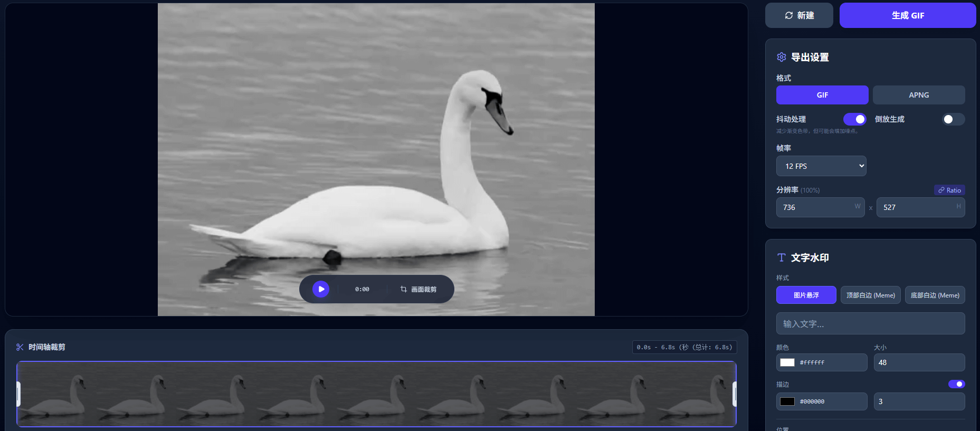This screenshot has height=431, width=980.
Task: Click the scissors icon beside 时间轴裁剪
Action: (x=20, y=347)
